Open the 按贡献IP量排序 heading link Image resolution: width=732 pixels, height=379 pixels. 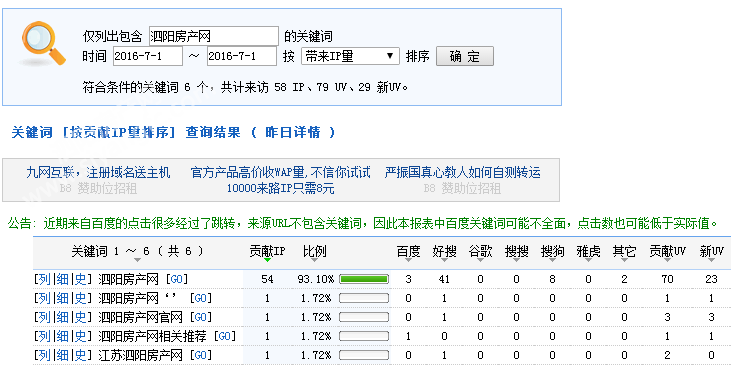click(119, 133)
